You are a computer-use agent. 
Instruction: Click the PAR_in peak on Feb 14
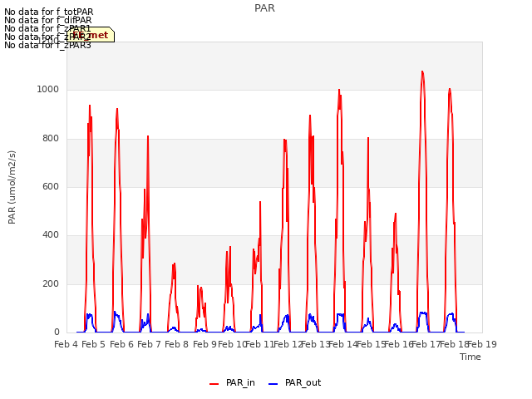[339, 90]
